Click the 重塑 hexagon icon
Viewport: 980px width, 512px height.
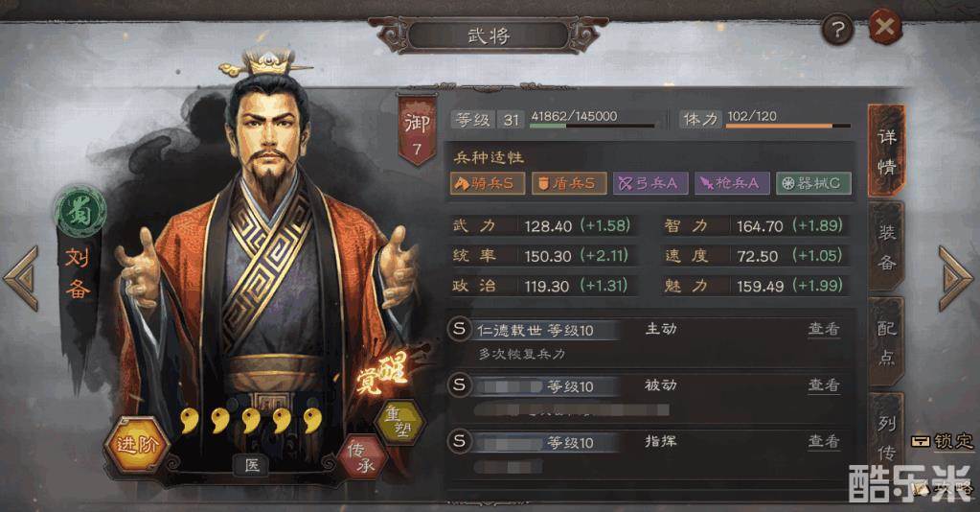[x=399, y=423]
